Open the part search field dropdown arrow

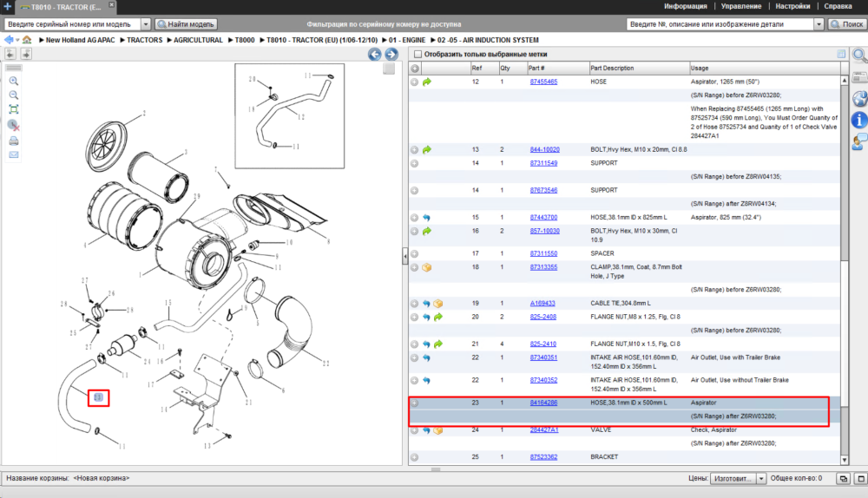click(819, 24)
